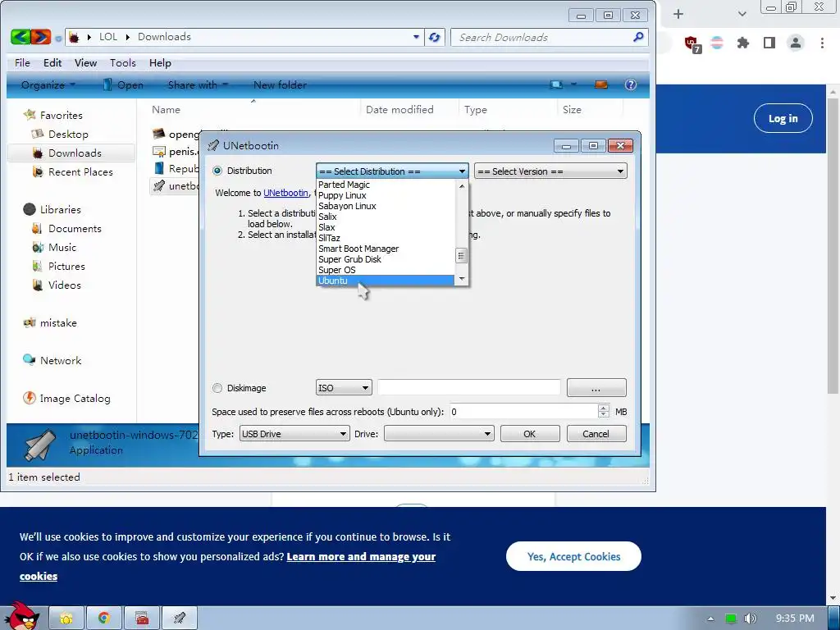Choose Ubuntu from distribution list
The height and width of the screenshot is (630, 840).
(386, 281)
